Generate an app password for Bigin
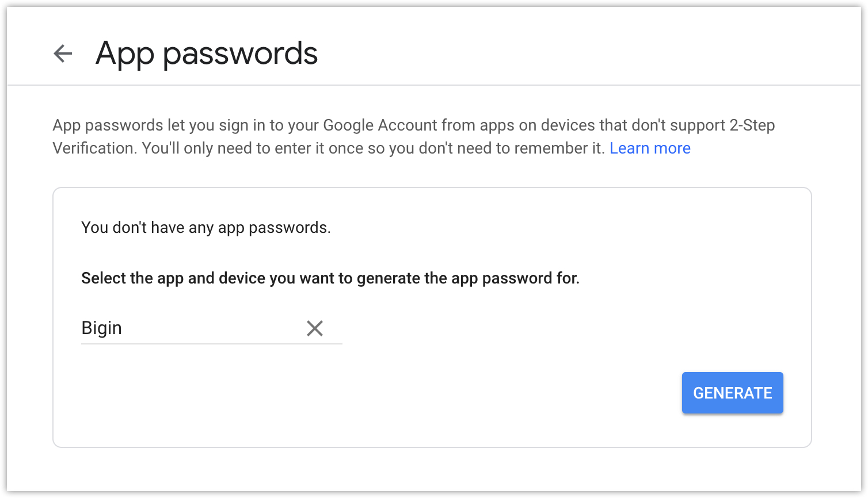 732,393
